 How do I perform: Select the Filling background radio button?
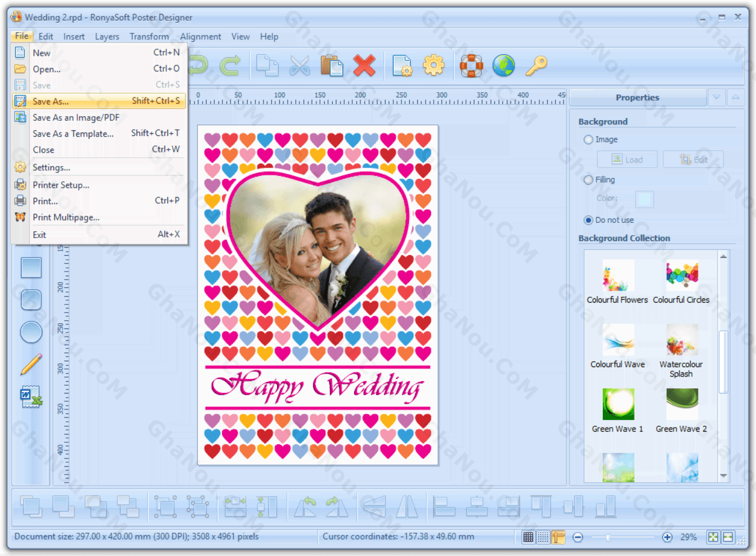(x=588, y=180)
